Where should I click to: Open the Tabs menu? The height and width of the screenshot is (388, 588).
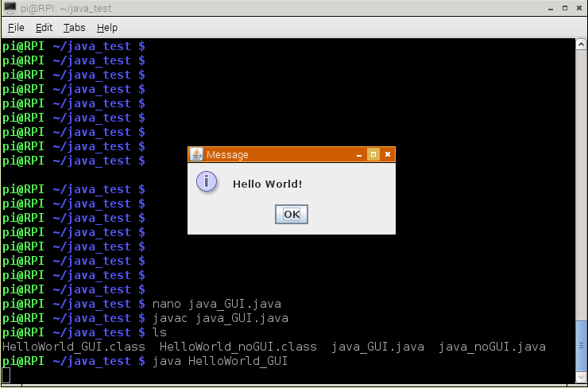pyautogui.click(x=74, y=28)
